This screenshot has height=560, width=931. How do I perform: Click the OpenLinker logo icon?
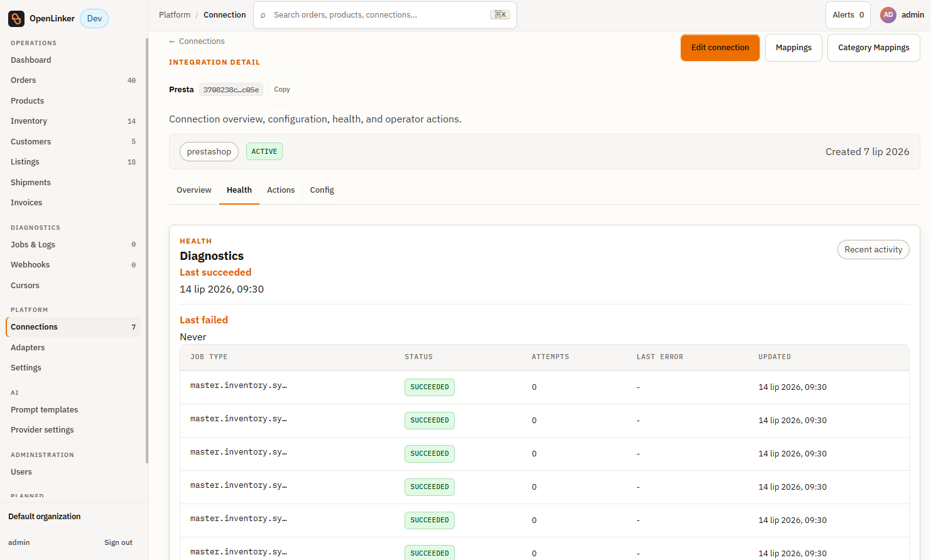[x=16, y=18]
